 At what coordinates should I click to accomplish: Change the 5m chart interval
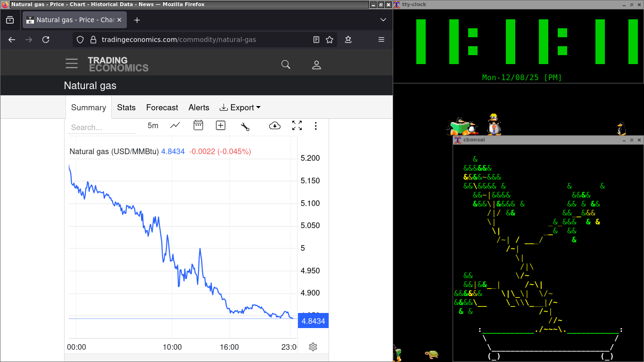pyautogui.click(x=153, y=125)
